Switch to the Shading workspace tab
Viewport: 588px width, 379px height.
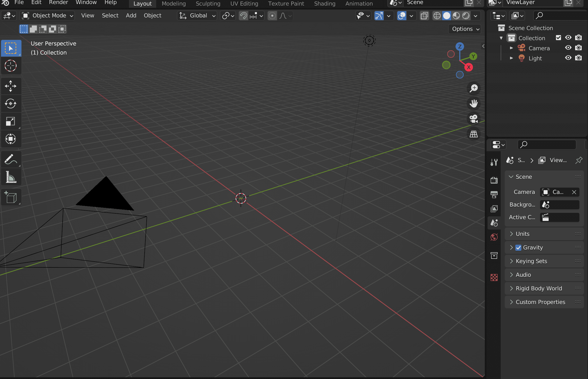pos(325,4)
